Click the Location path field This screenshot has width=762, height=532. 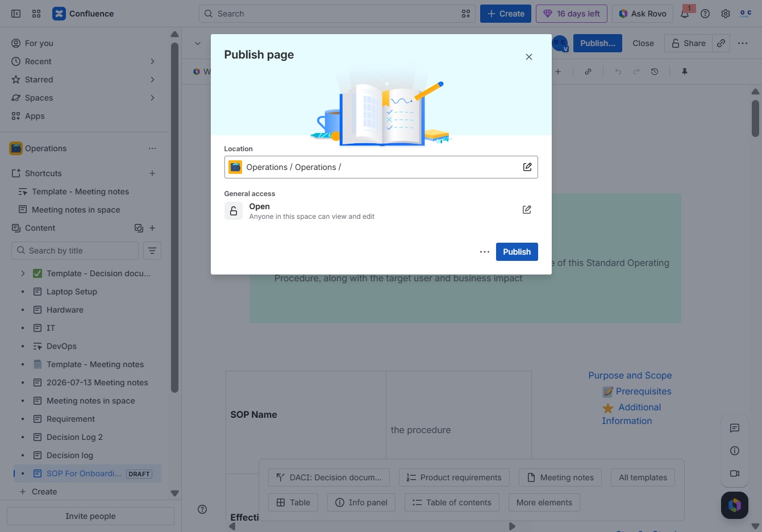381,167
